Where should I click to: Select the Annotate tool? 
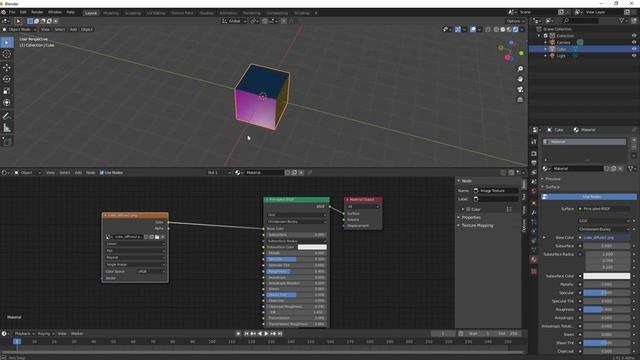7,116
